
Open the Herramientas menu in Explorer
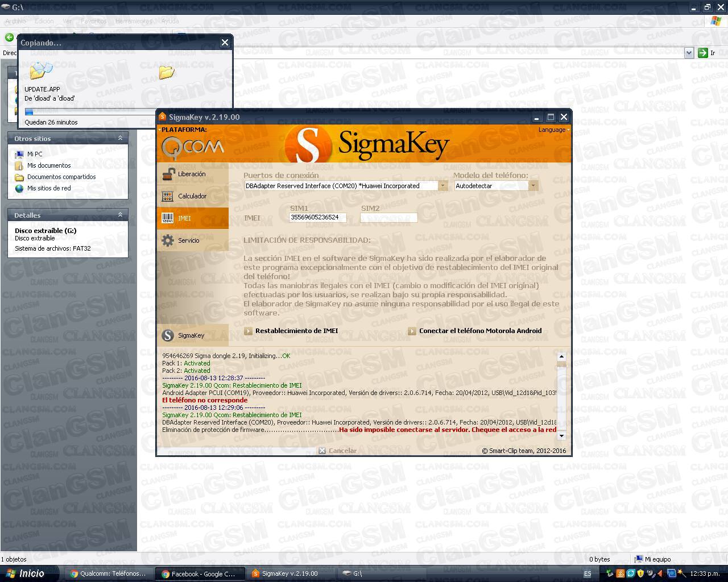point(134,21)
